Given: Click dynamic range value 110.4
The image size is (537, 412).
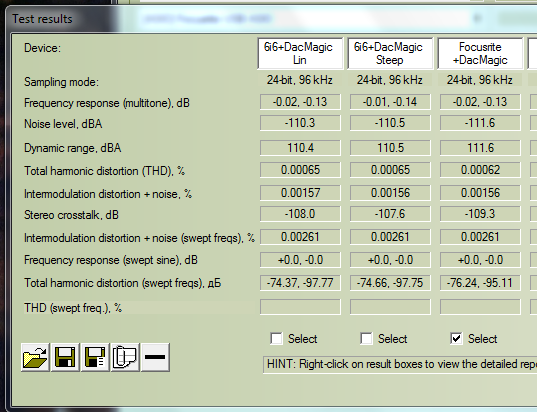Looking at the screenshot, I should tap(300, 148).
